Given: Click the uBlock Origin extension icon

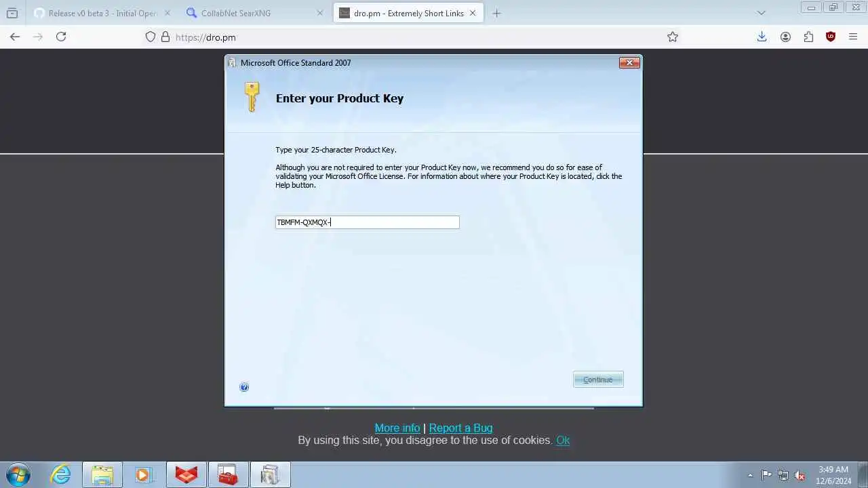Looking at the screenshot, I should [x=831, y=37].
